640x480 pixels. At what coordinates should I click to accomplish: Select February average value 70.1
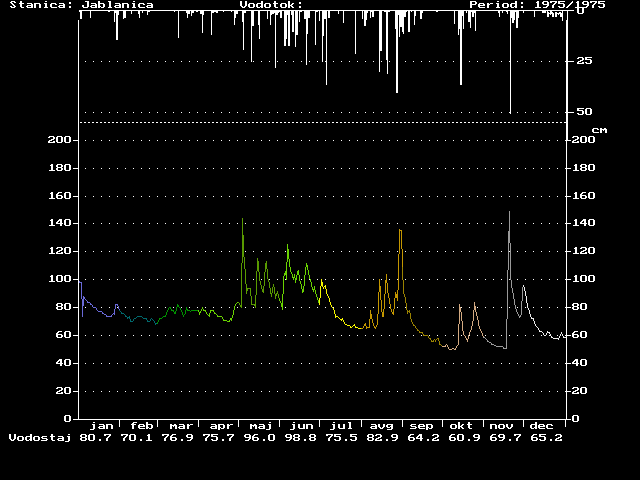tap(136, 438)
